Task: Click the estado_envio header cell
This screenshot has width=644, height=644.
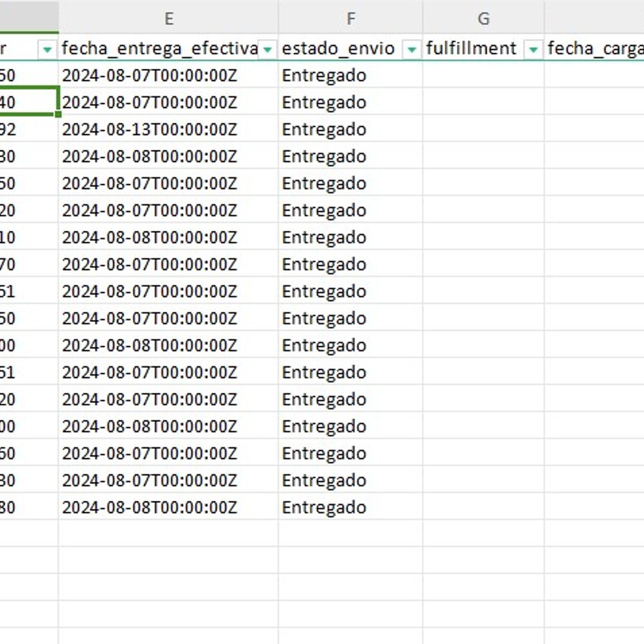Action: click(350, 48)
